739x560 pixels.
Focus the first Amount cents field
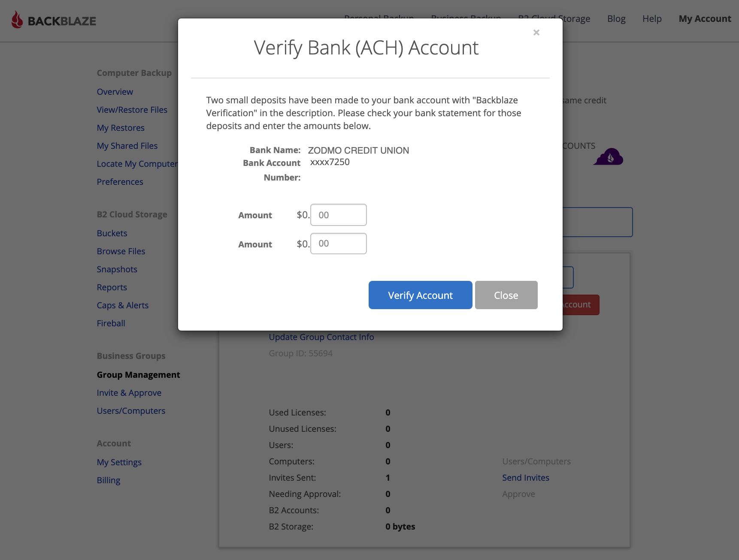pyautogui.click(x=338, y=215)
